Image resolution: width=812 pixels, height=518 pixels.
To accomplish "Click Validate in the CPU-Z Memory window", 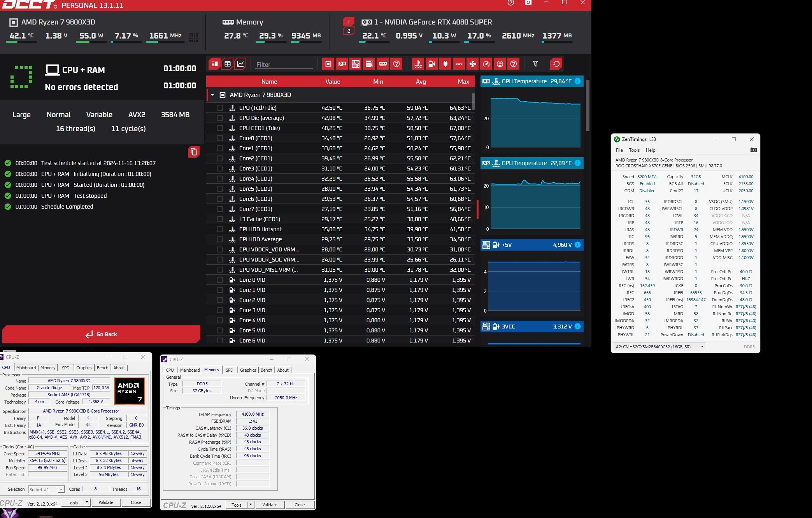I will 270,505.
